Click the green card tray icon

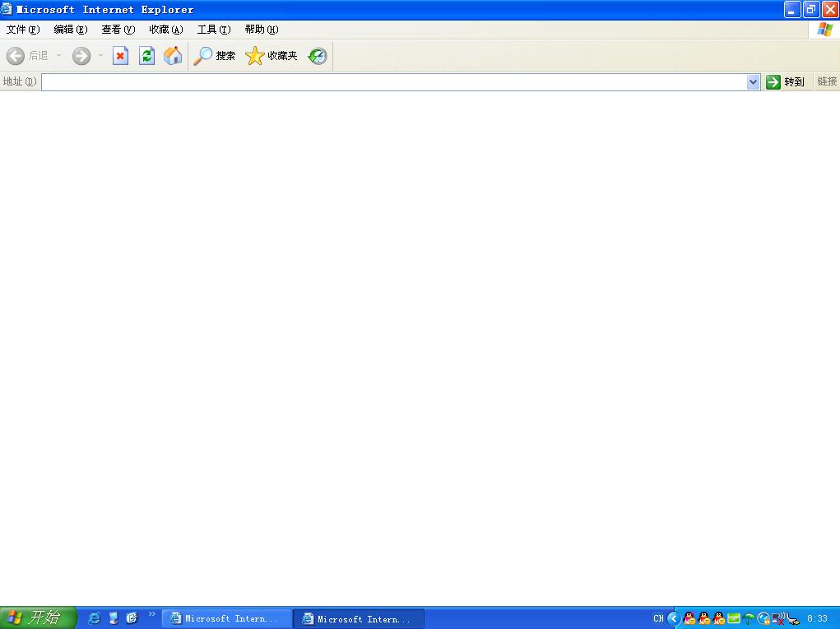pos(734,619)
